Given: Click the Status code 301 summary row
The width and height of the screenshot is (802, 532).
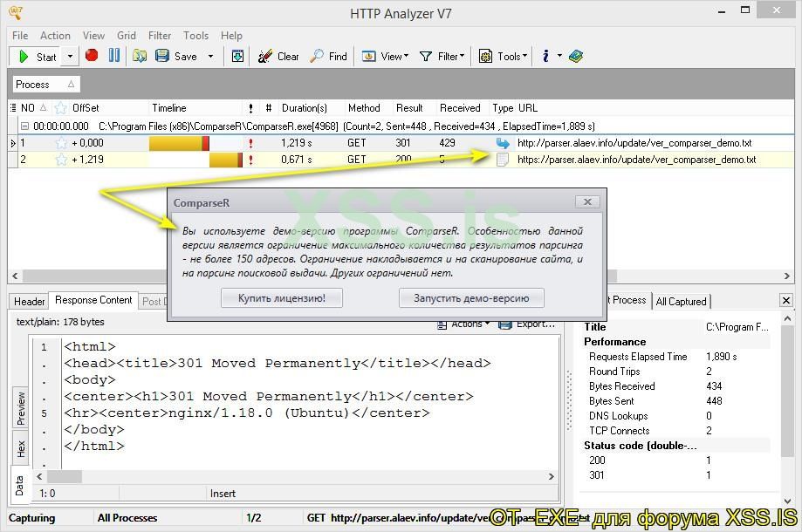Looking at the screenshot, I should [676, 475].
